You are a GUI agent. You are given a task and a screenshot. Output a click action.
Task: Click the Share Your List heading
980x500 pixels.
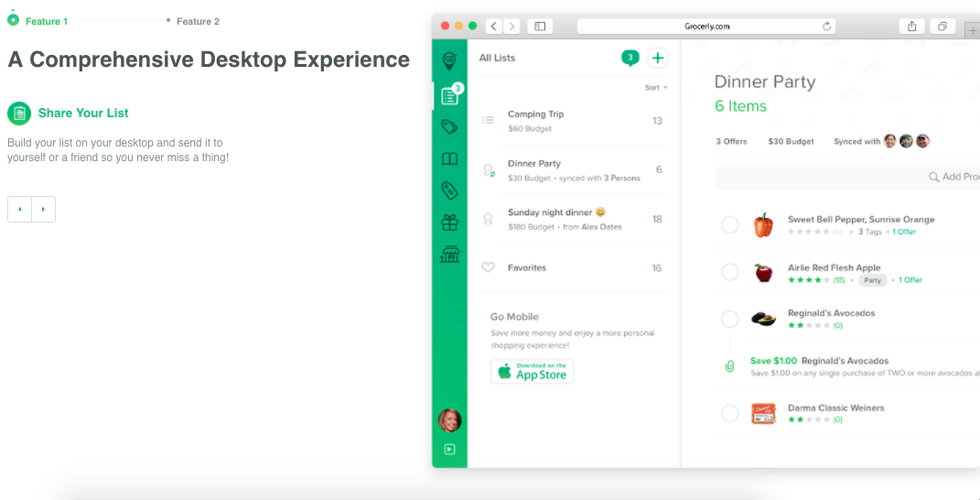point(83,114)
